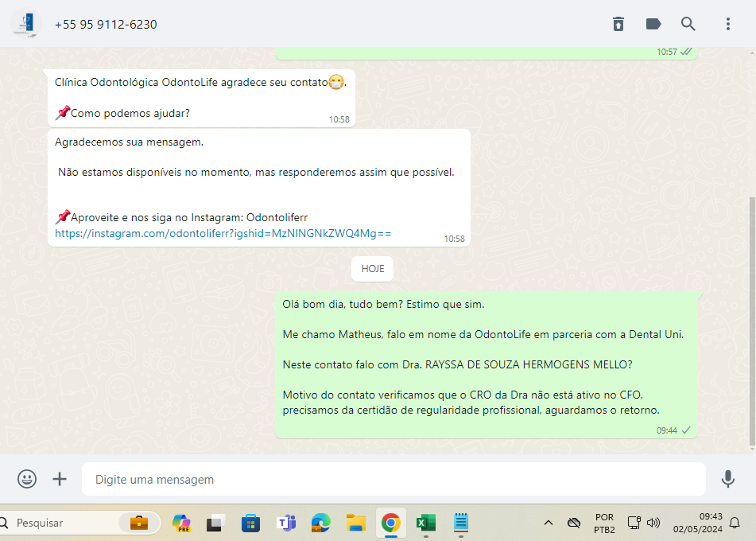Click 'Aproveite e nos siga no Instagram' text

click(181, 217)
